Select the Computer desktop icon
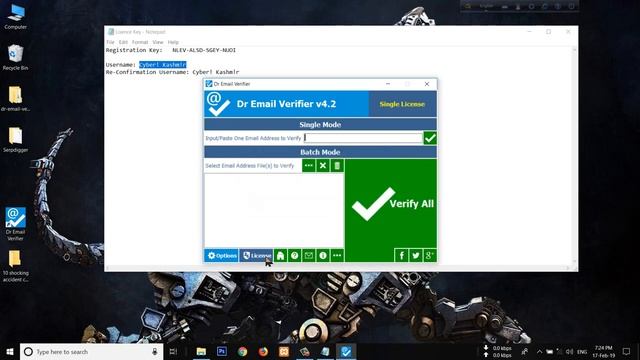The width and height of the screenshot is (640, 360). pyautogui.click(x=16, y=16)
